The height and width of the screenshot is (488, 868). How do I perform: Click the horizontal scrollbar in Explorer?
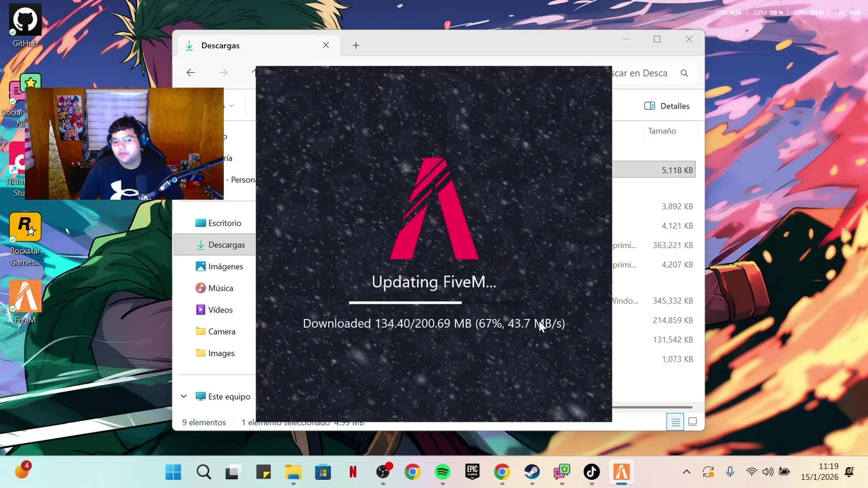pyautogui.click(x=652, y=407)
